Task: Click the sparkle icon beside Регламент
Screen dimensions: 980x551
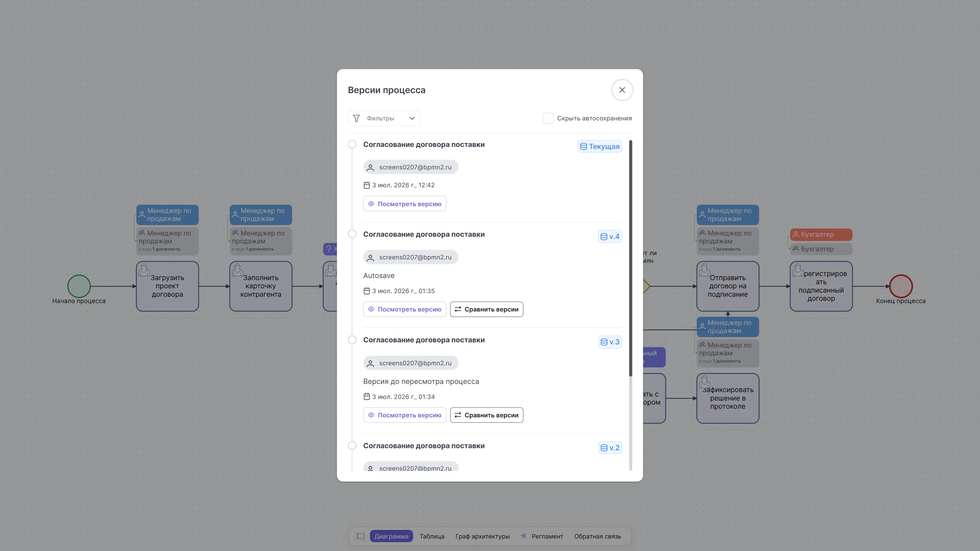Action: [x=524, y=536]
